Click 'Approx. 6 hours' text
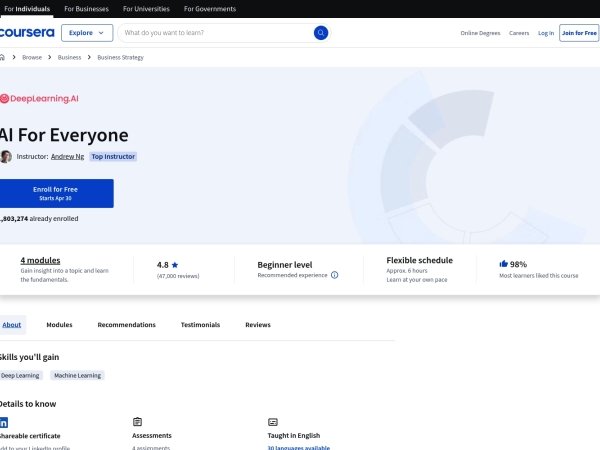This screenshot has width=600, height=450. click(x=407, y=271)
